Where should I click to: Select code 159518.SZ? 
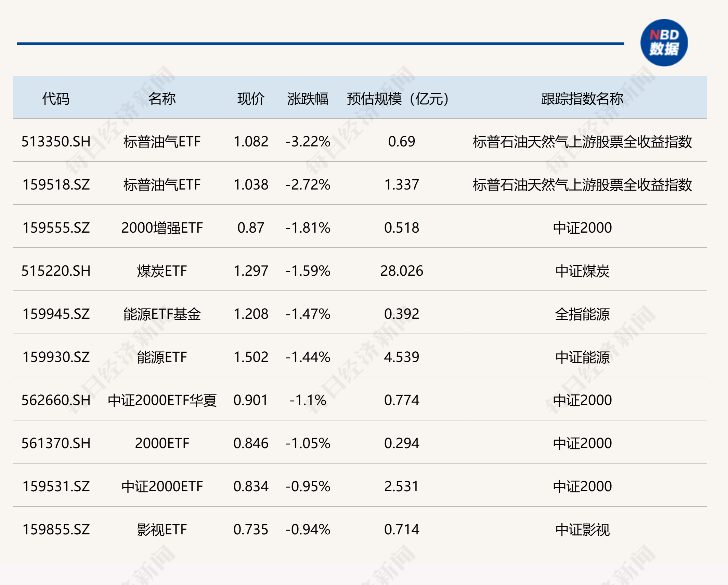[x=56, y=185]
